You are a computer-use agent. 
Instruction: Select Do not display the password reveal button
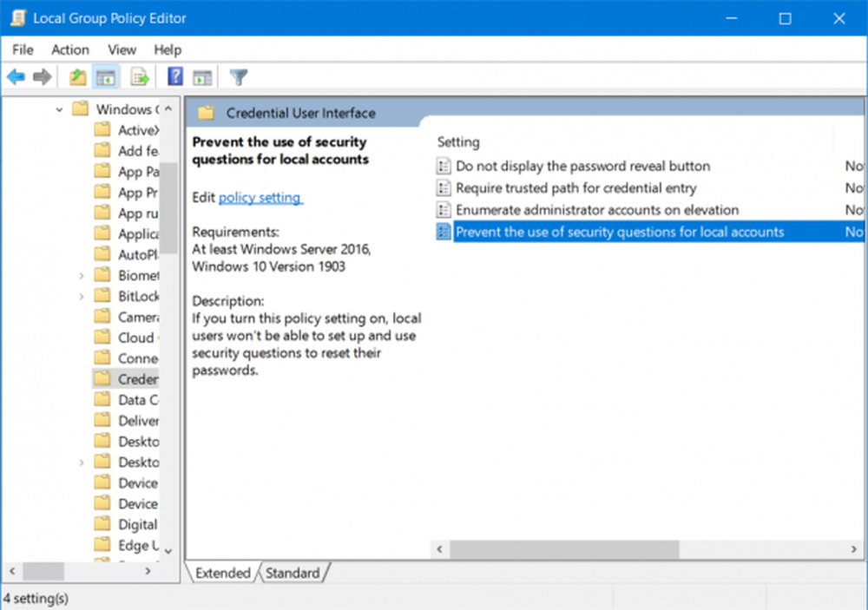583,166
